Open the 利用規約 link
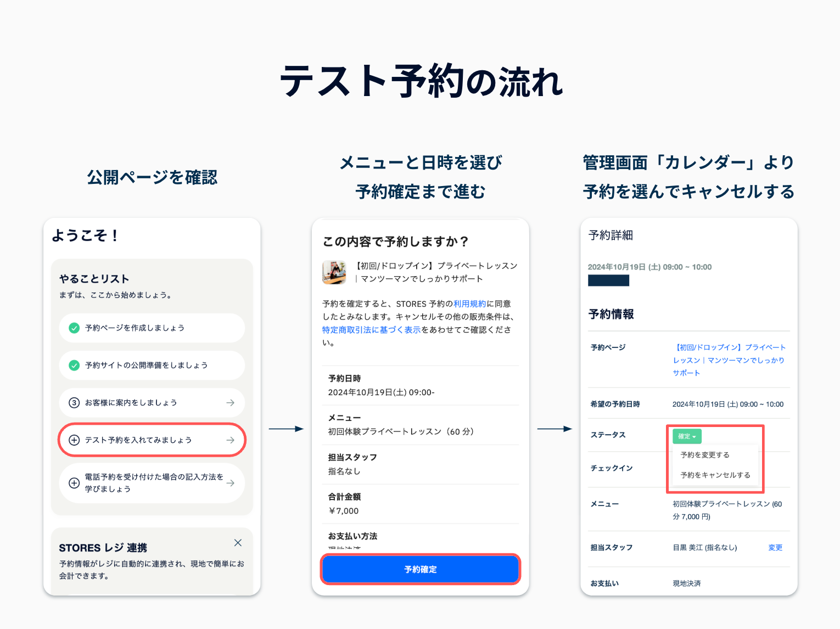The image size is (840, 629). click(x=470, y=304)
